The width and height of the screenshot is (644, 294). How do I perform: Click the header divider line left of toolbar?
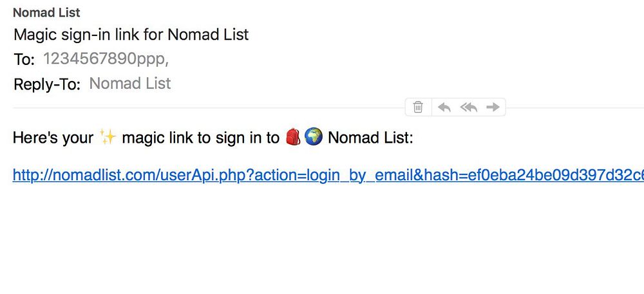point(193,107)
